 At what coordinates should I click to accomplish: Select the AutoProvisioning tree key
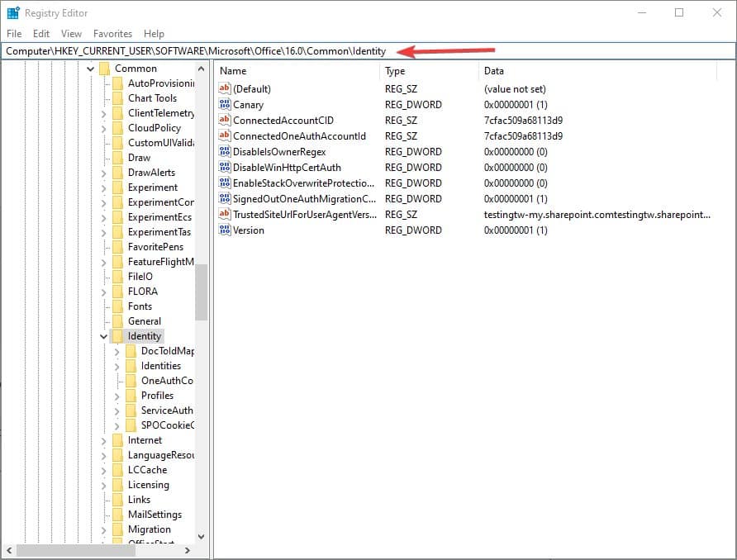click(161, 83)
